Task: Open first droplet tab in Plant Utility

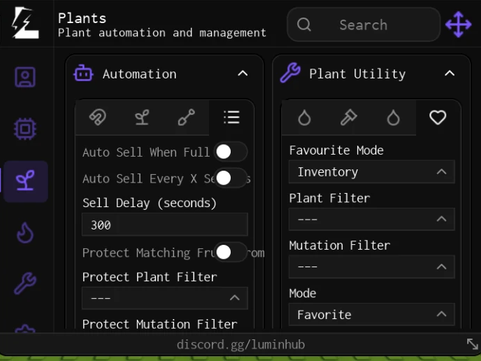Action: (x=304, y=118)
